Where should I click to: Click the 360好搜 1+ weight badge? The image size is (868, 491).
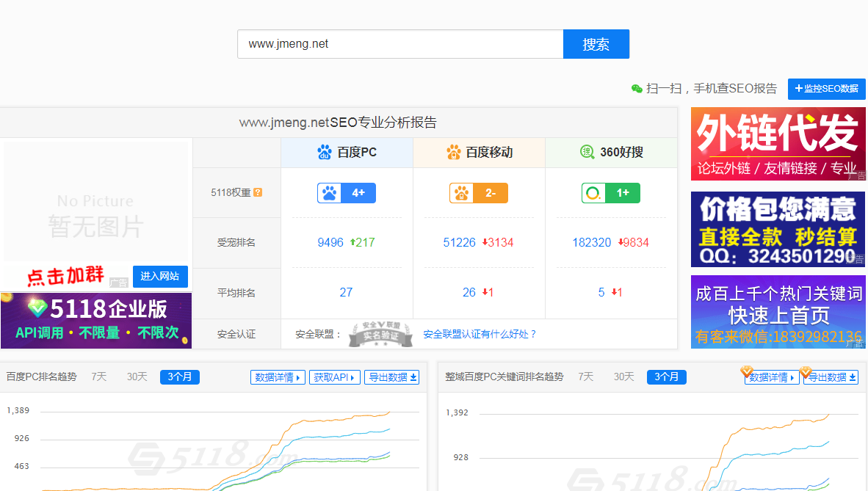[x=610, y=193]
